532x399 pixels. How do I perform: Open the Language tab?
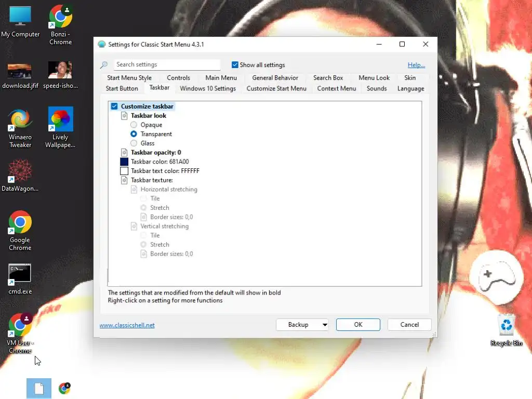[x=410, y=88]
